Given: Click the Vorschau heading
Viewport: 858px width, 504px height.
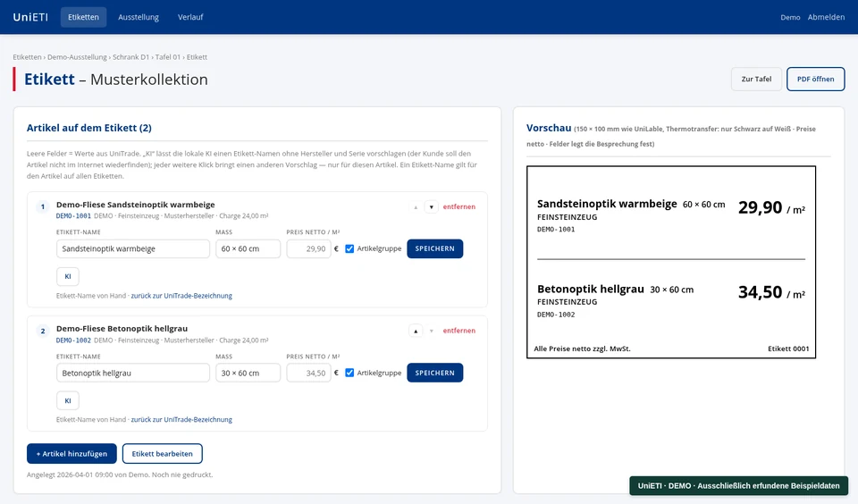Looking at the screenshot, I should tap(549, 128).
